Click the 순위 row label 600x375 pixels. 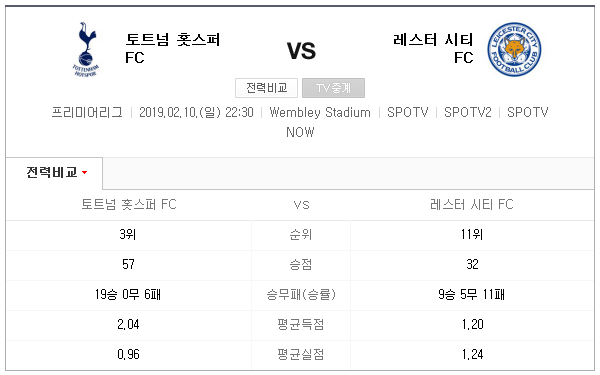coord(301,235)
